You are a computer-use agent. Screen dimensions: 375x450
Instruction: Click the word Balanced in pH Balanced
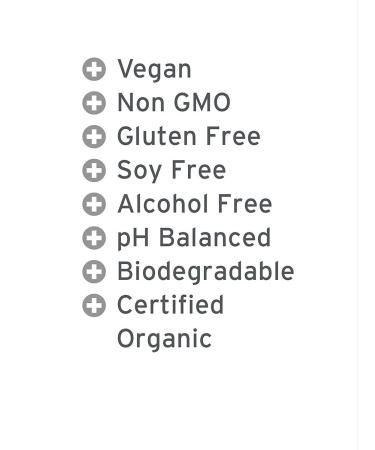(x=215, y=238)
